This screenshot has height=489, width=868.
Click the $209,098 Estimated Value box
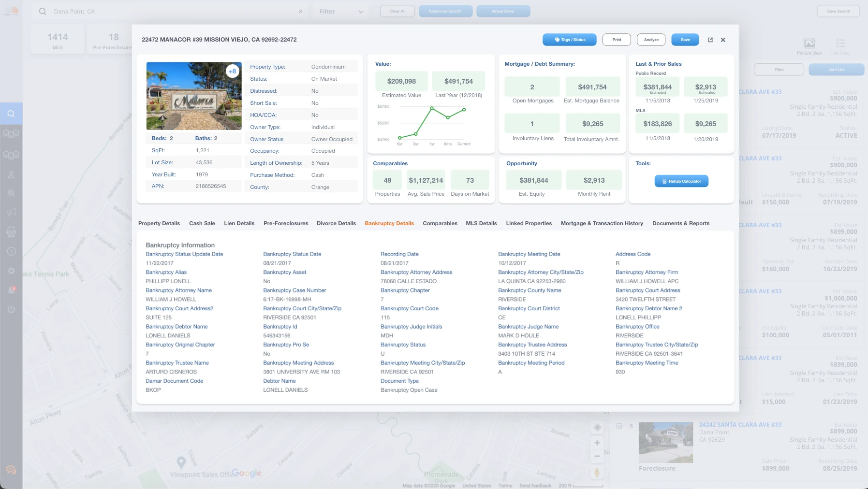click(x=401, y=81)
